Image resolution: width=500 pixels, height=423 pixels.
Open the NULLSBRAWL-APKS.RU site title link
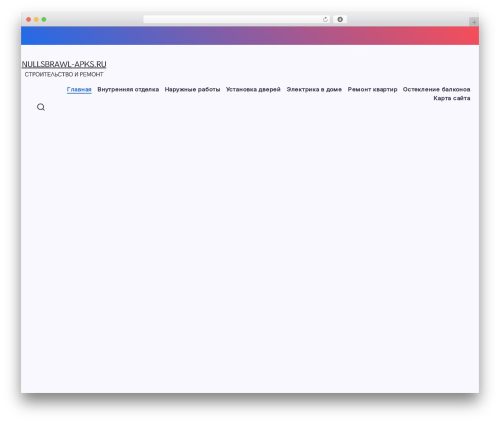64,64
